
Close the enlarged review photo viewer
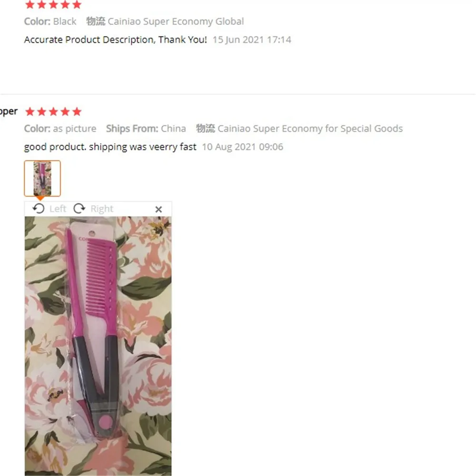159,209
